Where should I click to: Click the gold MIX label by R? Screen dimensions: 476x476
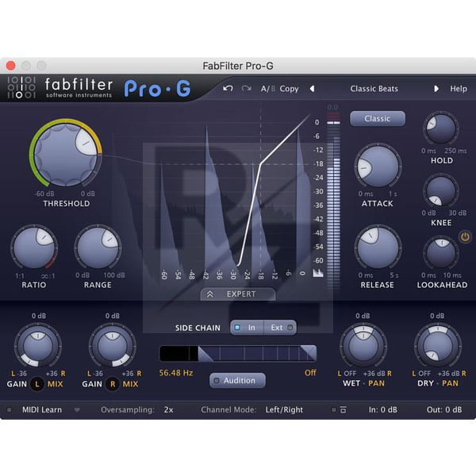(x=130, y=384)
